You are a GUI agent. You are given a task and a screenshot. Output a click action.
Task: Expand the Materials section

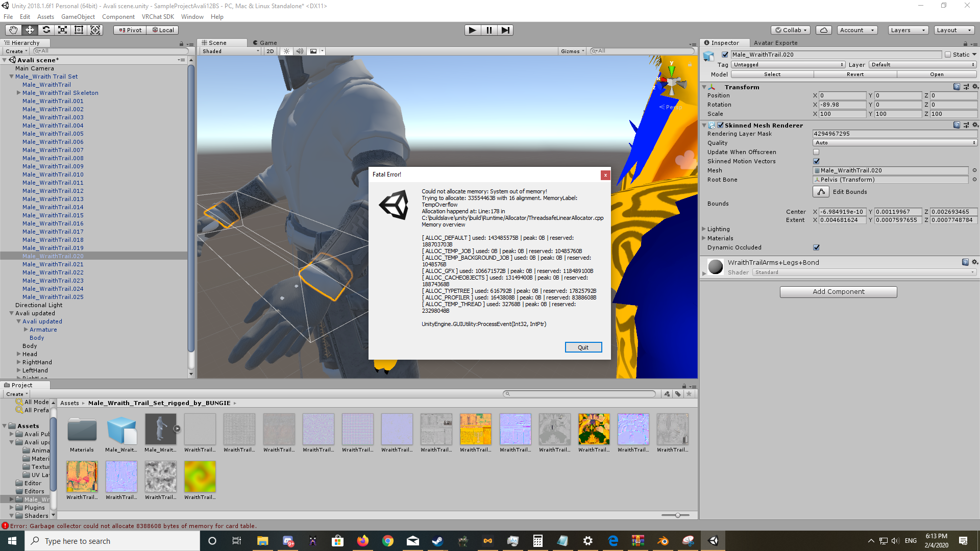pos(704,238)
